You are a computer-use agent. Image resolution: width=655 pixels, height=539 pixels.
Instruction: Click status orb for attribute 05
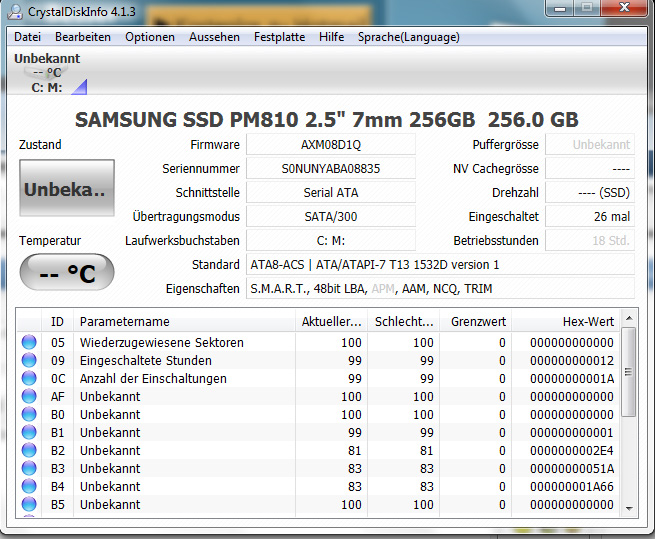coord(29,342)
